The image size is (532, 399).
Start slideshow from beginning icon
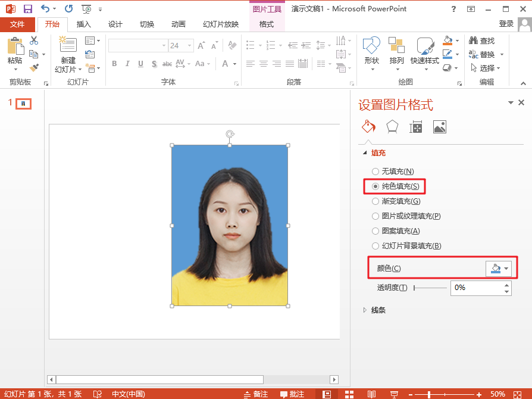click(86, 9)
